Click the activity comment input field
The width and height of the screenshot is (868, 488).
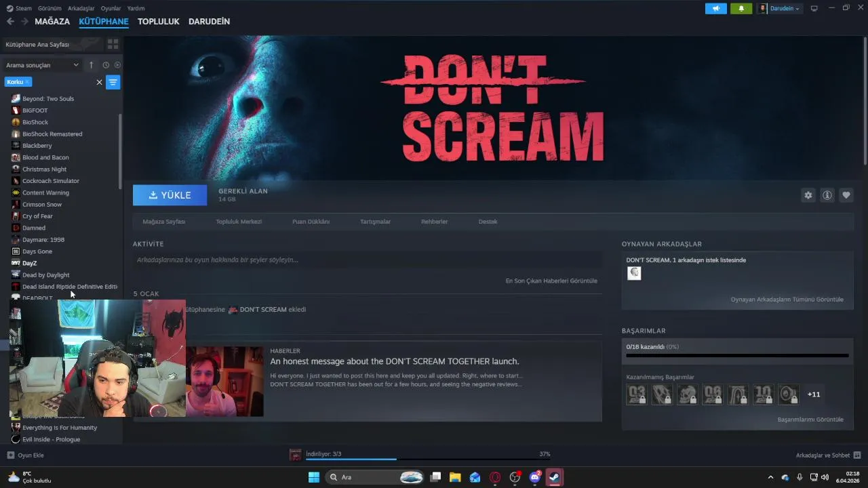(368, 260)
